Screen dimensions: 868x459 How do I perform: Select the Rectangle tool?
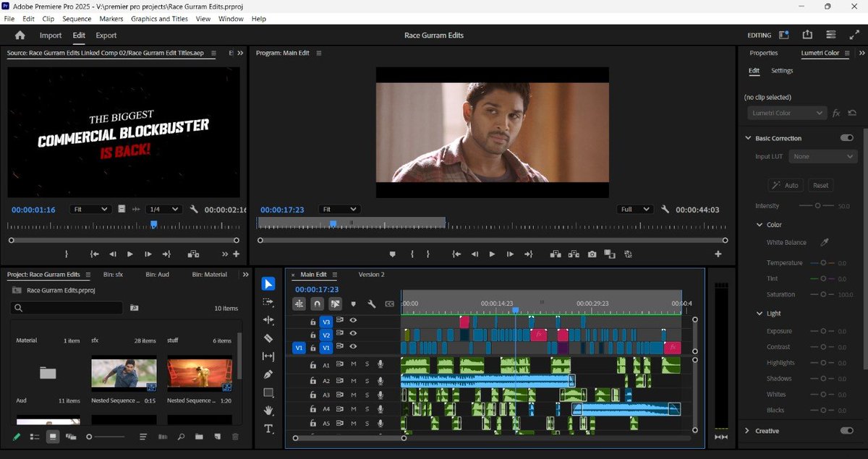coord(268,392)
